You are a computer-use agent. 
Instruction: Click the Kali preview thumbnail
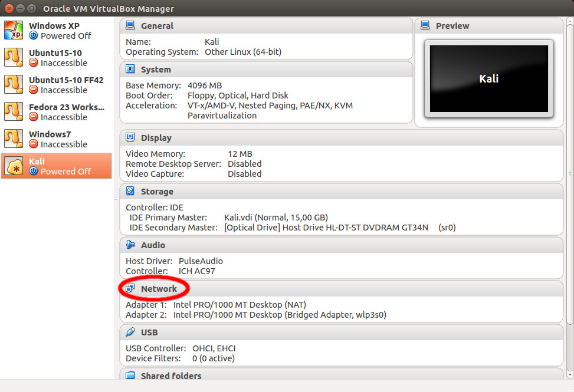[488, 78]
